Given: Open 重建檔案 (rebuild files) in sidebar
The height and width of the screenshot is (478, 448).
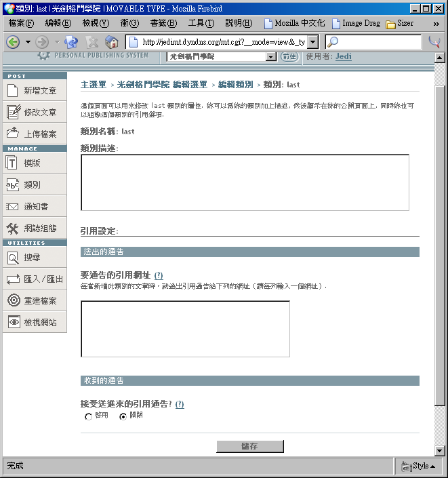Looking at the screenshot, I should (x=35, y=300).
